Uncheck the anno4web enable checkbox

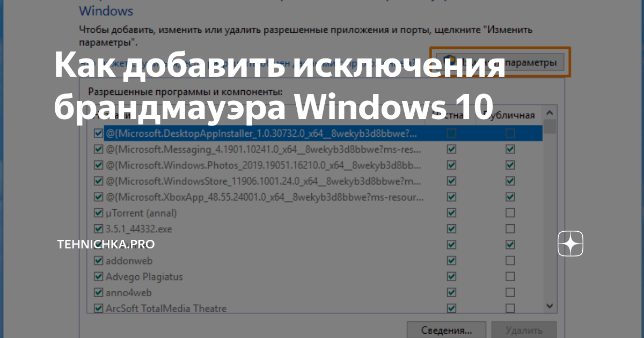(x=98, y=292)
